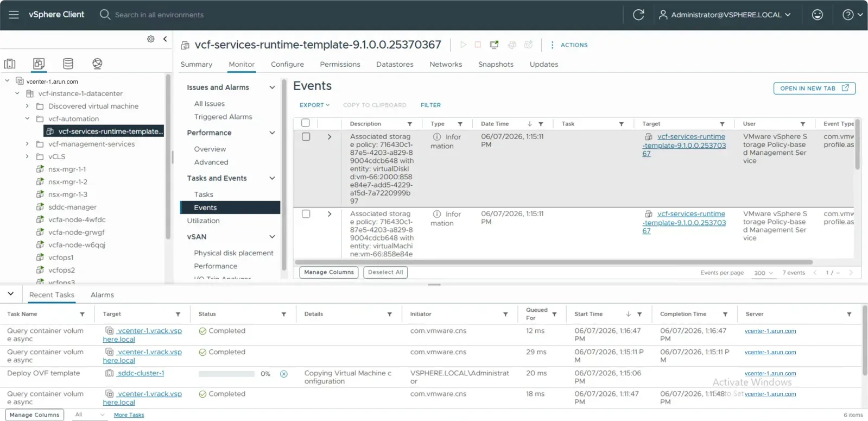
Task: Select nsx-mgr-1-1 VM in inventory tree
Action: (67, 169)
